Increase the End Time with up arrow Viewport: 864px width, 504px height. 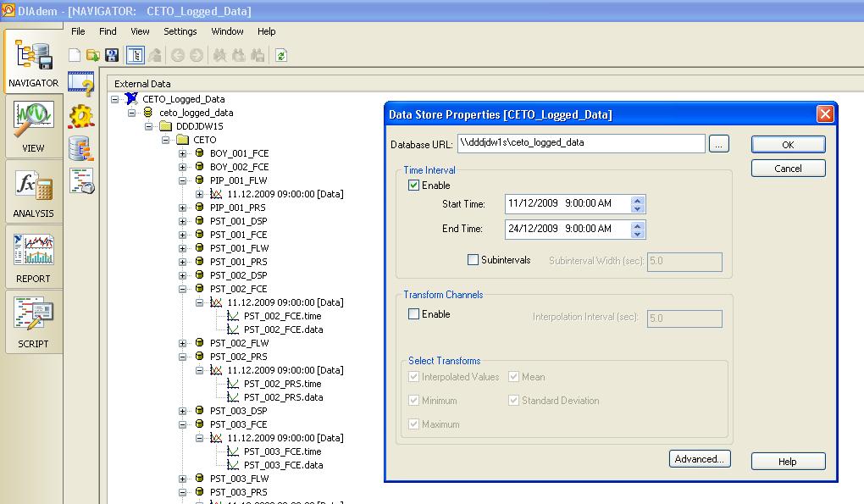click(638, 225)
